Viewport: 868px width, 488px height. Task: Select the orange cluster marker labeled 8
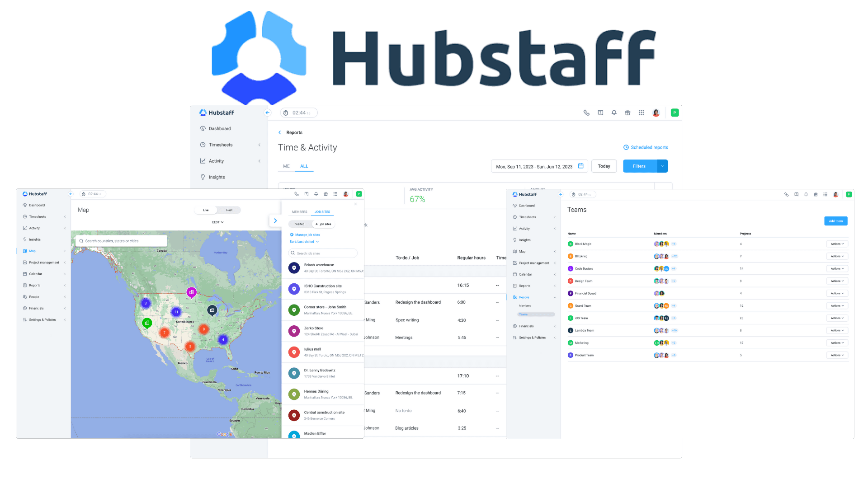tap(204, 329)
